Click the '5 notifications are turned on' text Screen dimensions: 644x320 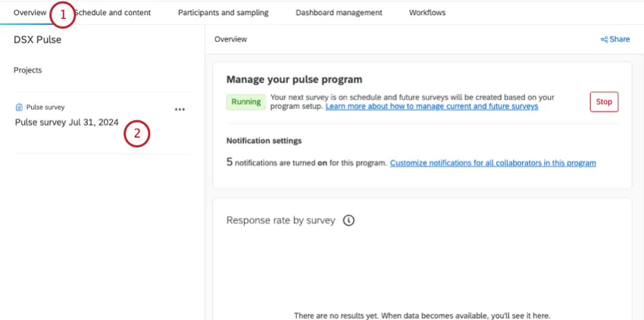[307, 163]
